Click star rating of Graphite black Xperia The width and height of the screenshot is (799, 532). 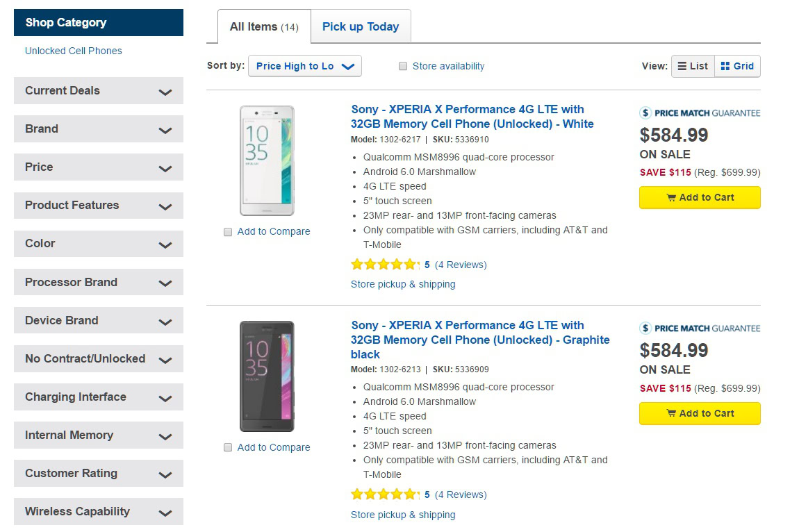pos(385,494)
